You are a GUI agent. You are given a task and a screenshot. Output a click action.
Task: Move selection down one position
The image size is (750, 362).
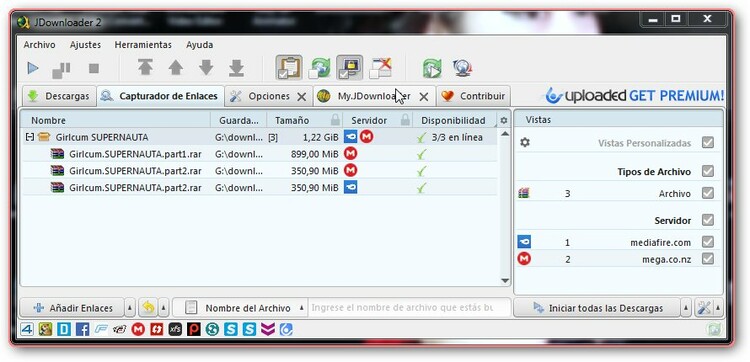(206, 67)
